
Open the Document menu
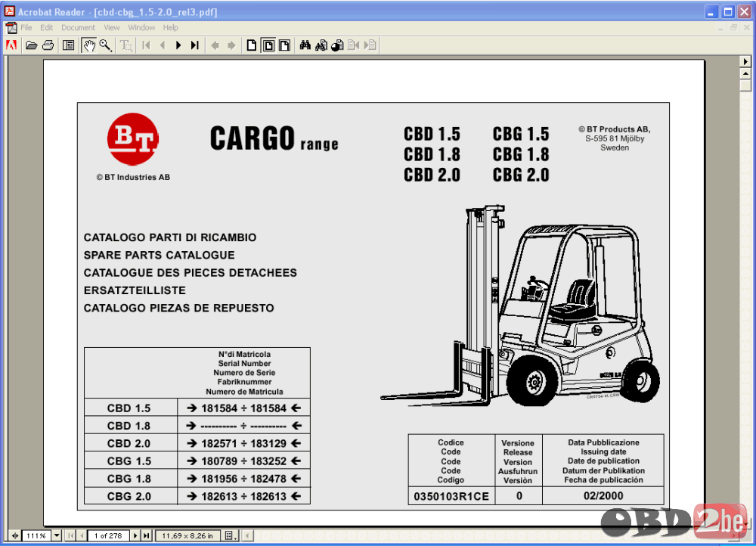[x=78, y=27]
